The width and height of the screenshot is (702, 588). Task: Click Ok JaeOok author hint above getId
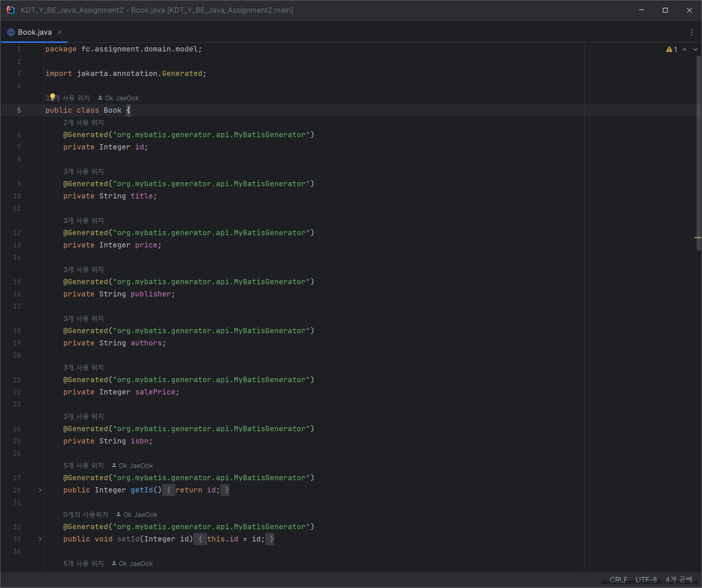133,465
